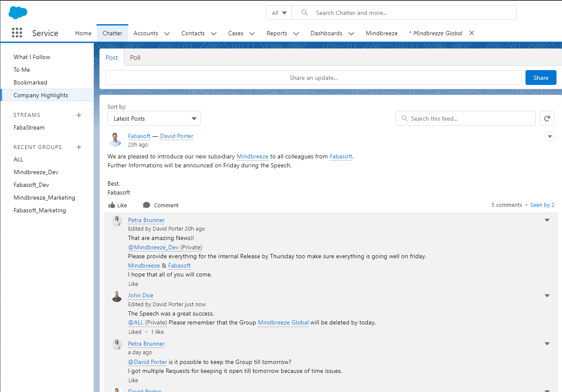
Task: Open the FabaStream stream
Action: click(x=29, y=127)
